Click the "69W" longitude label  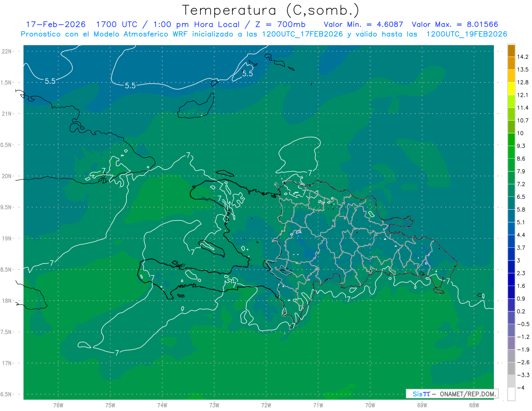(422, 405)
